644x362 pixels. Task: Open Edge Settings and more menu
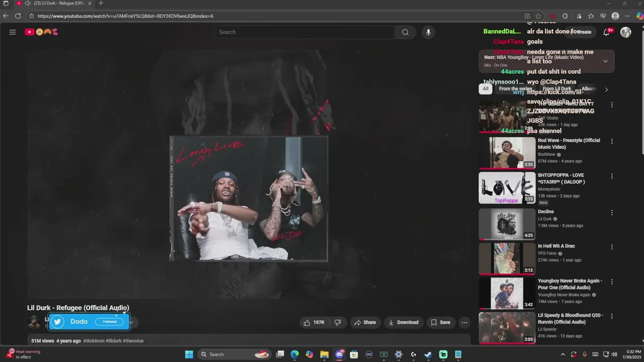(x=627, y=16)
